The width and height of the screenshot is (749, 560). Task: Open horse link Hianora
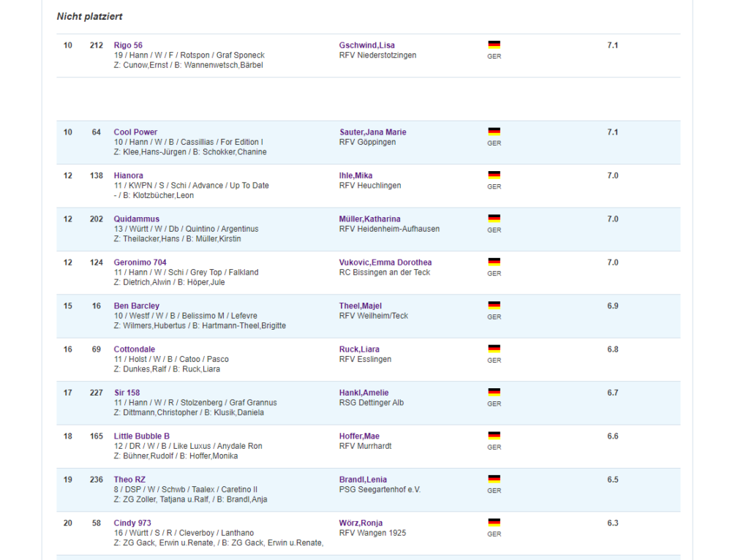point(128,175)
